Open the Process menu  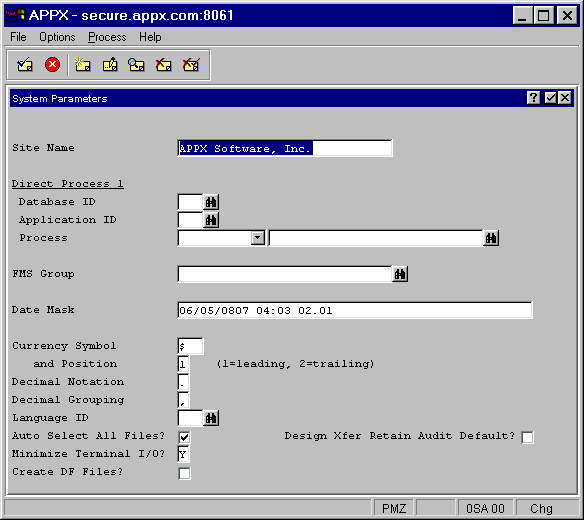tap(107, 37)
